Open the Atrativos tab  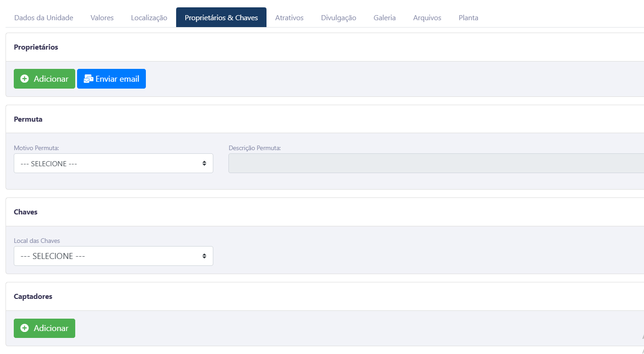point(289,18)
